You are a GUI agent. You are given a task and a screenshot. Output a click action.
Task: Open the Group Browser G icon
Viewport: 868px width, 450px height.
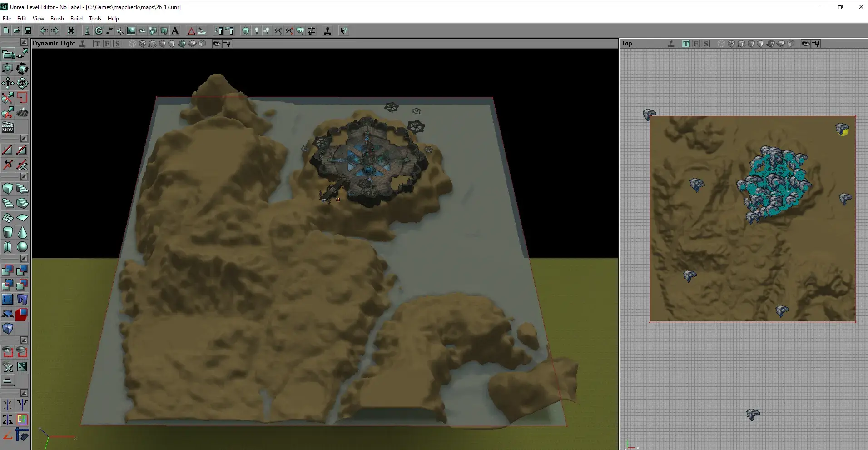click(x=99, y=31)
